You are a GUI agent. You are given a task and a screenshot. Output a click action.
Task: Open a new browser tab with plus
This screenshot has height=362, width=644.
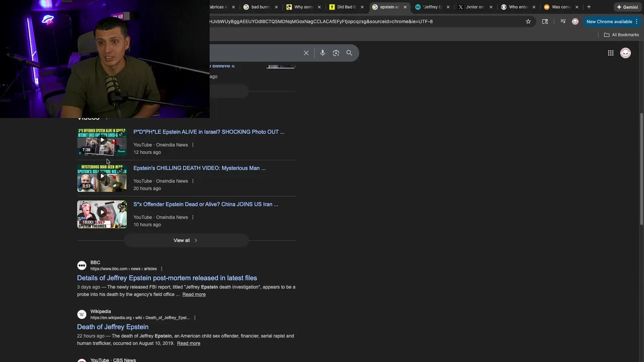pyautogui.click(x=589, y=7)
